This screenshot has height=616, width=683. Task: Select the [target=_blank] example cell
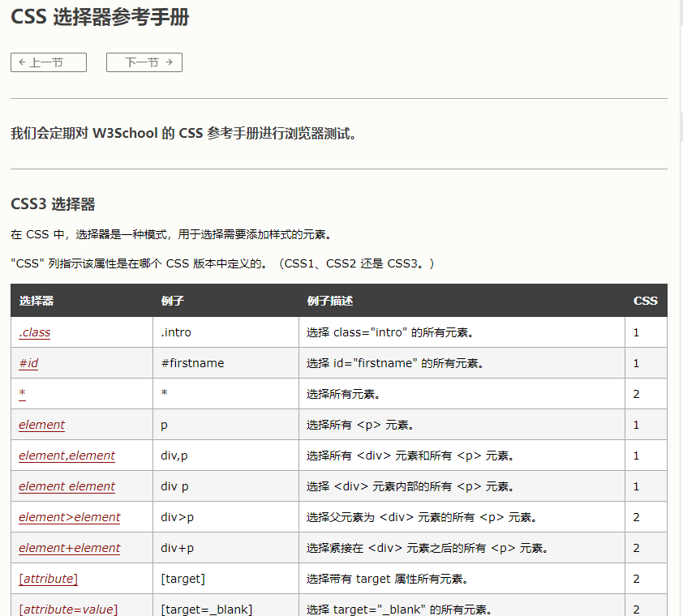226,605
